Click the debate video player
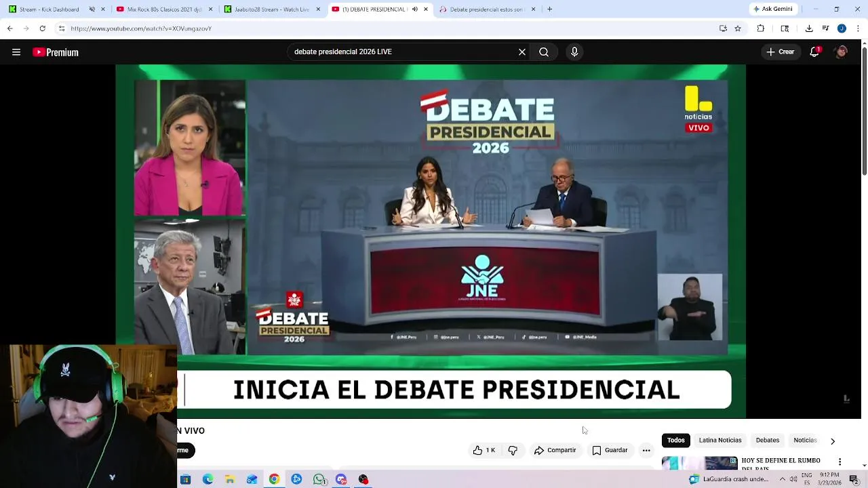This screenshot has width=868, height=488. click(431, 242)
